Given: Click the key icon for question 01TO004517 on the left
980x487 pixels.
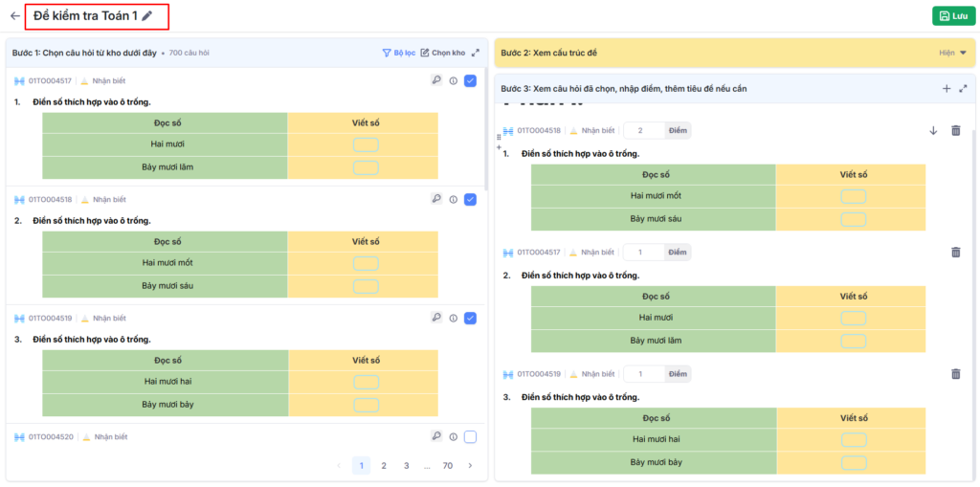Looking at the screenshot, I should click(x=436, y=81).
